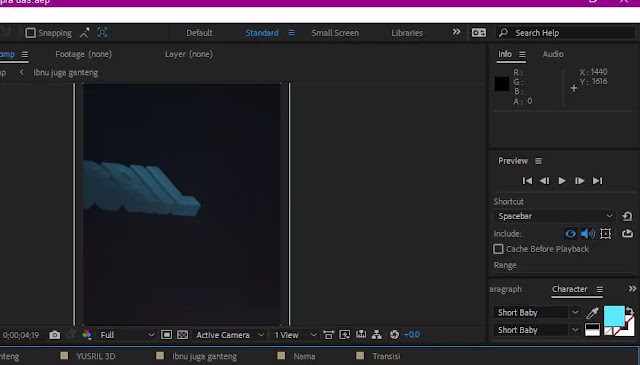This screenshot has width=640, height=365.
Task: Jump to last frame in Preview panel
Action: click(x=598, y=180)
